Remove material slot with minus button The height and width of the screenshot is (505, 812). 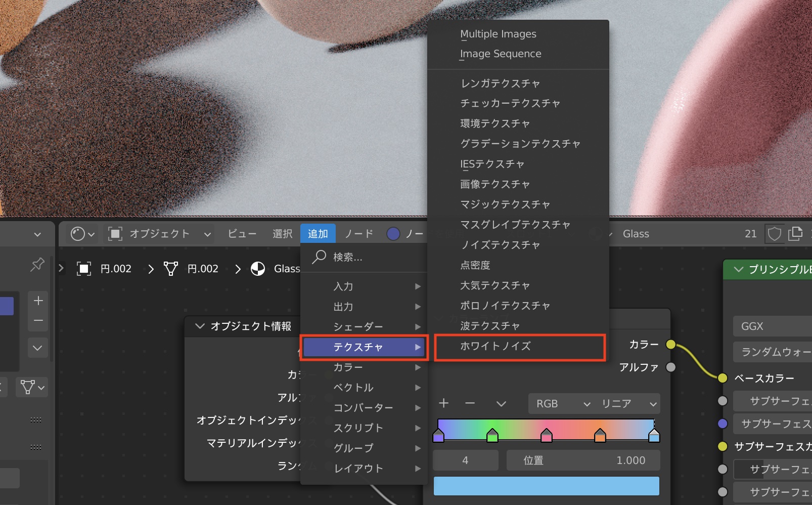[x=38, y=321]
